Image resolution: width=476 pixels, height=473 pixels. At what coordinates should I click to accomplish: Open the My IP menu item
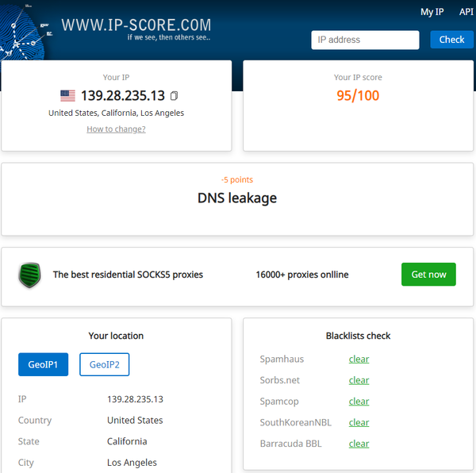point(432,12)
